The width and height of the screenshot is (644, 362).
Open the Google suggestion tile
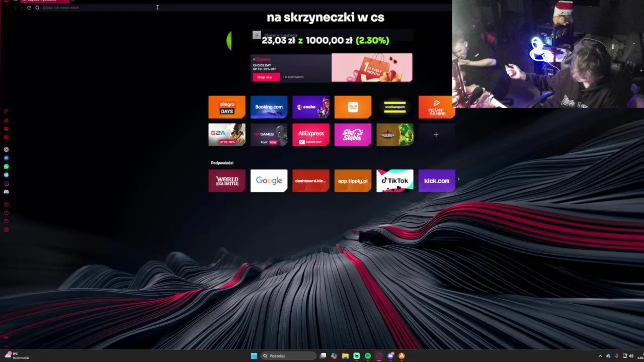[269, 181]
